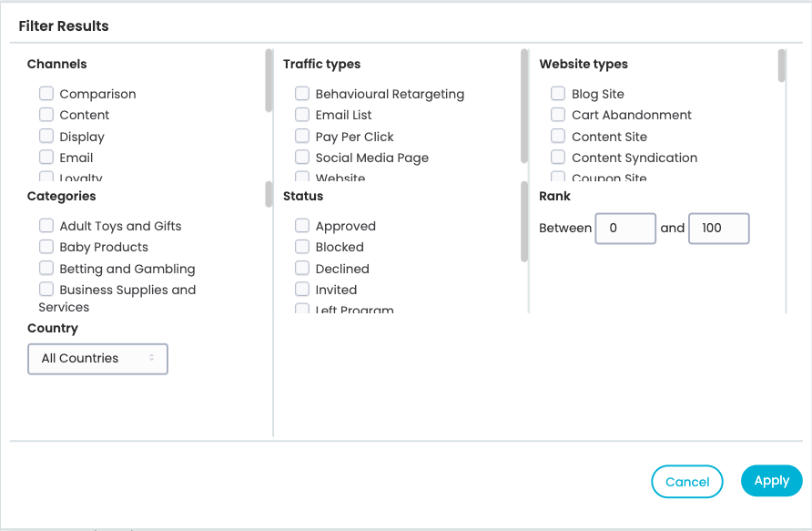Check the Comparison channel checkbox
The image size is (812, 531).
(x=46, y=94)
